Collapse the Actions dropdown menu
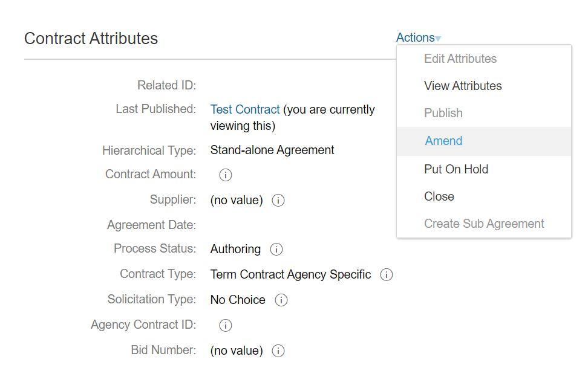This screenshot has width=588, height=368. coord(419,37)
